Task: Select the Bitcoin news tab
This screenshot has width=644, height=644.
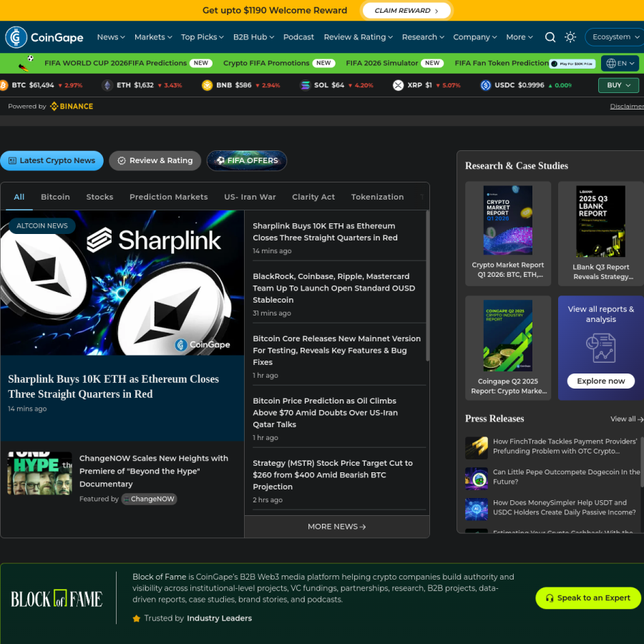Action: tap(55, 197)
